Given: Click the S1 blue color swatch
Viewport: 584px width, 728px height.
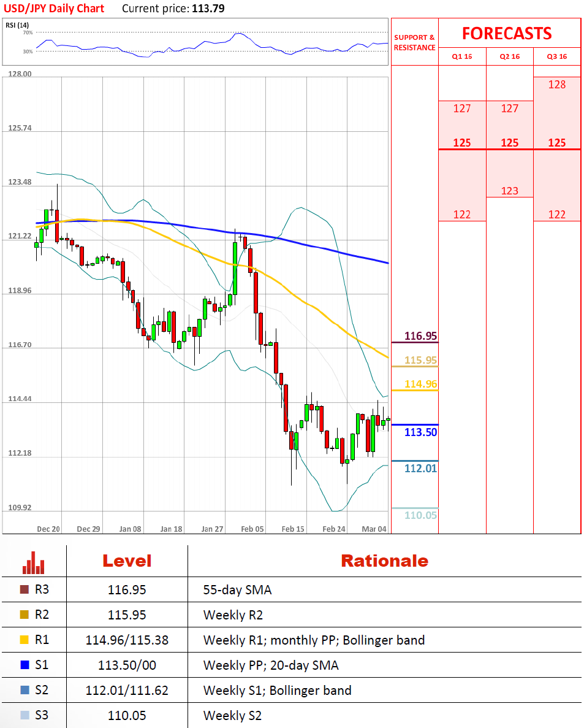Looking at the screenshot, I should [25, 664].
